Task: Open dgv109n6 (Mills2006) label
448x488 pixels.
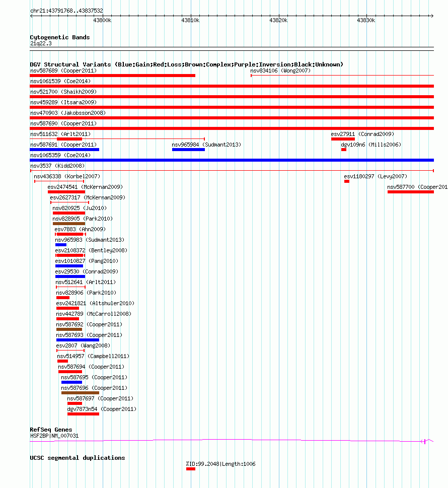Action: 371,145
